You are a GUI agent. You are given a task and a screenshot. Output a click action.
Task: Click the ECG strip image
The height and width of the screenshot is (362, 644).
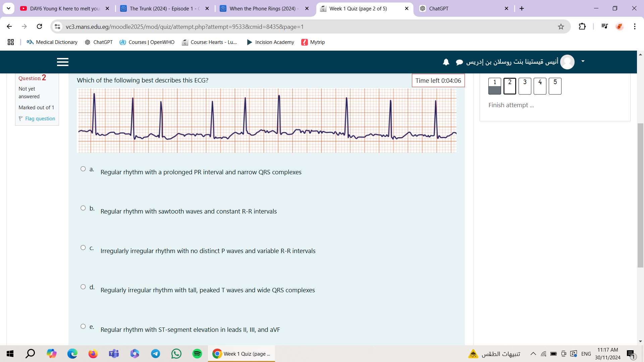(267, 121)
